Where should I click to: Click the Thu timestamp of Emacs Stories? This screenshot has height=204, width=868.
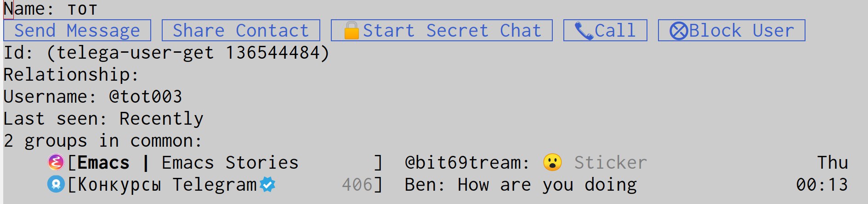[x=832, y=163]
